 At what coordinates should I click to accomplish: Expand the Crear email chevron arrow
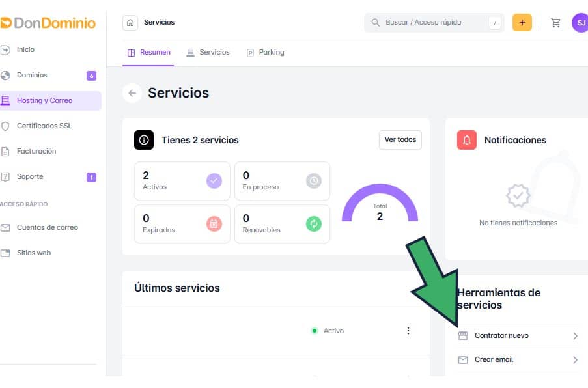575,360
